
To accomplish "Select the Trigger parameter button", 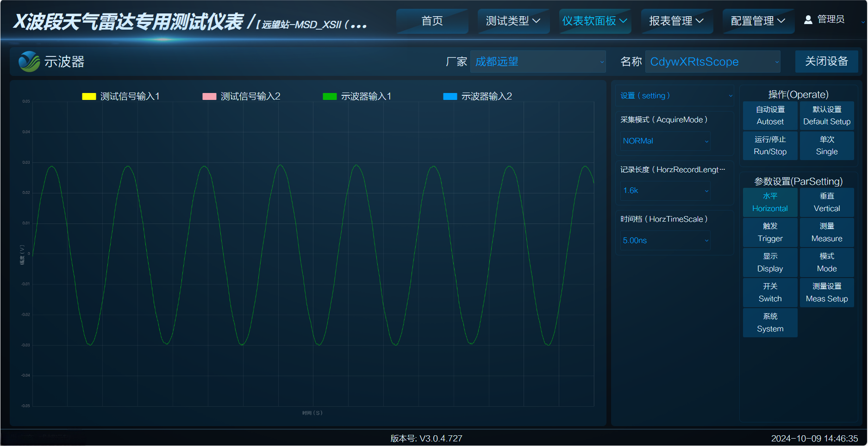I will (x=770, y=232).
